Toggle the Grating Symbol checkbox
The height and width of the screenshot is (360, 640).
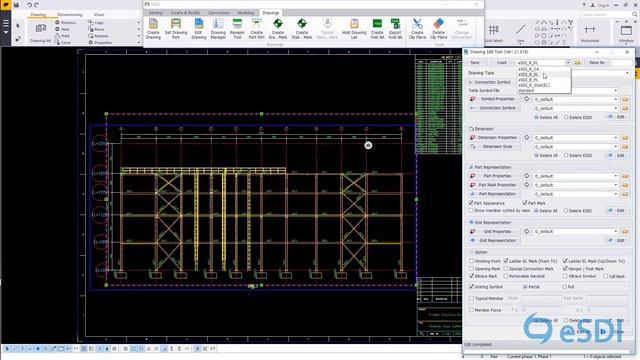point(471,287)
